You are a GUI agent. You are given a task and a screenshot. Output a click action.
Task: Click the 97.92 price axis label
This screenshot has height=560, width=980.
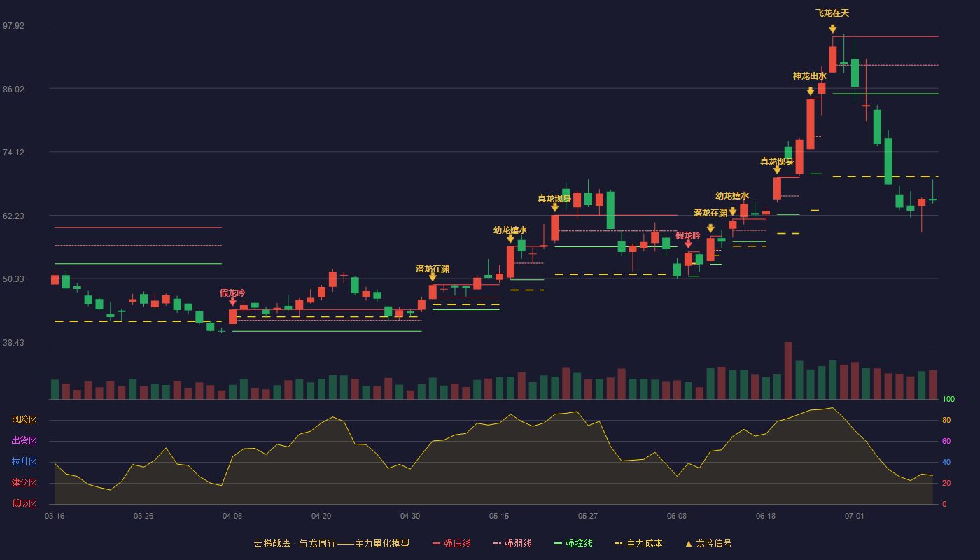click(x=13, y=26)
